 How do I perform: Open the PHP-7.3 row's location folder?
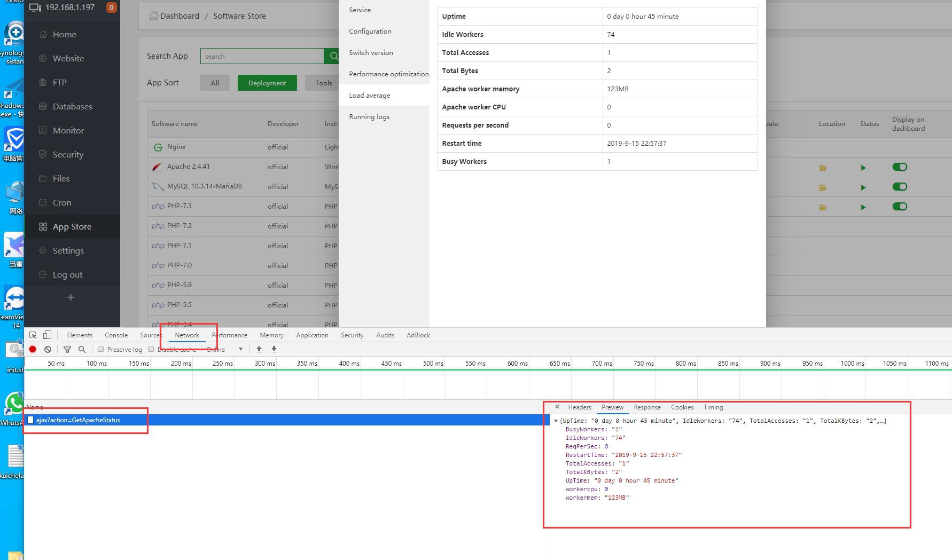pyautogui.click(x=823, y=207)
